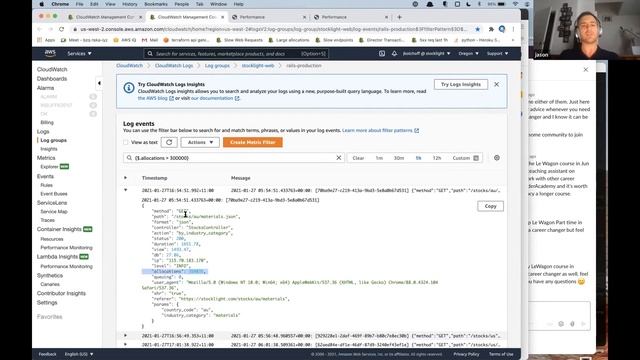Click the AWS services search box
The height and width of the screenshot is (360, 640).
(236, 53)
